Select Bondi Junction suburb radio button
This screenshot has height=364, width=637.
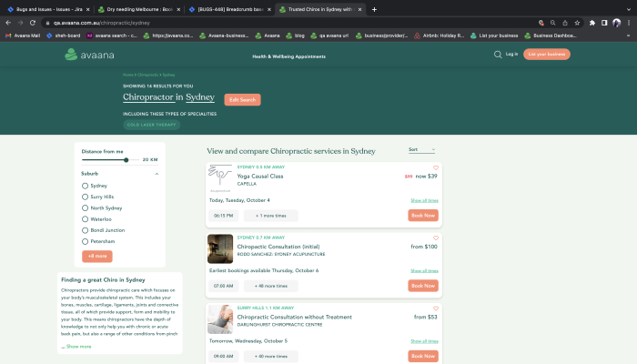(85, 230)
